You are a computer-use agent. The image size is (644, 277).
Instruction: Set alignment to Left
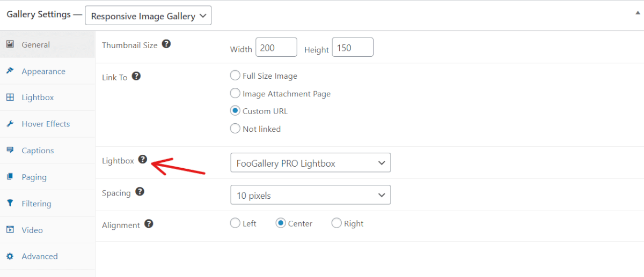[235, 223]
